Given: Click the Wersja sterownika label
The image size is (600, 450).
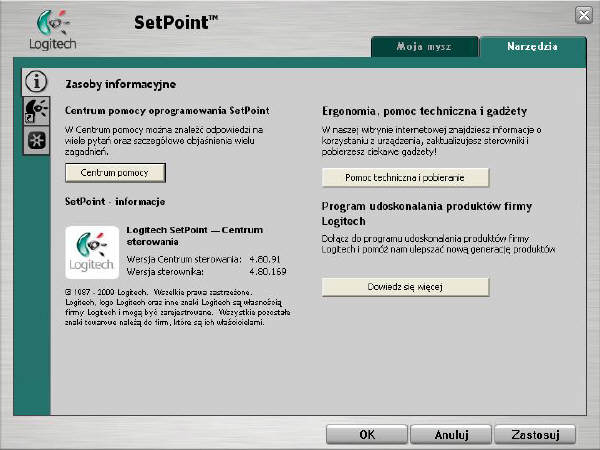Looking at the screenshot, I should [165, 272].
